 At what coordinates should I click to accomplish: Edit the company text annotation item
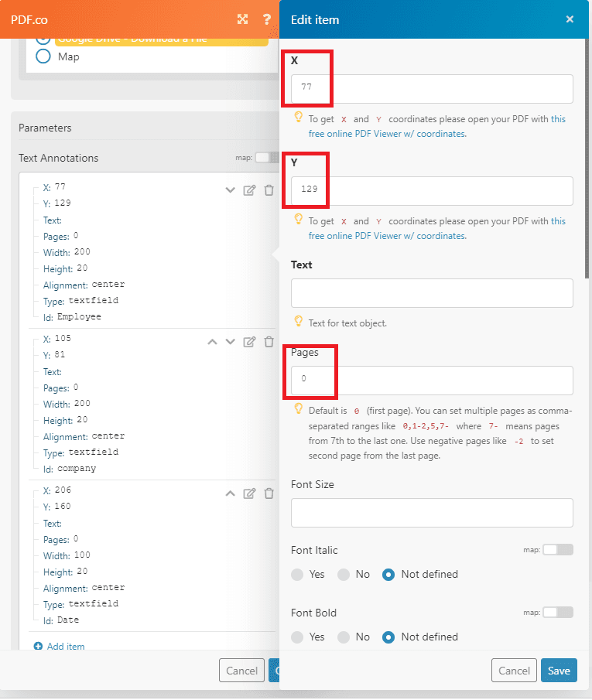point(249,342)
